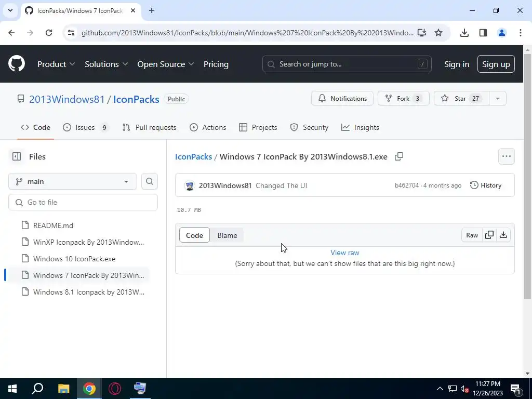Open the IconPacks breadcrumb link
The image size is (532, 399).
tap(193, 157)
